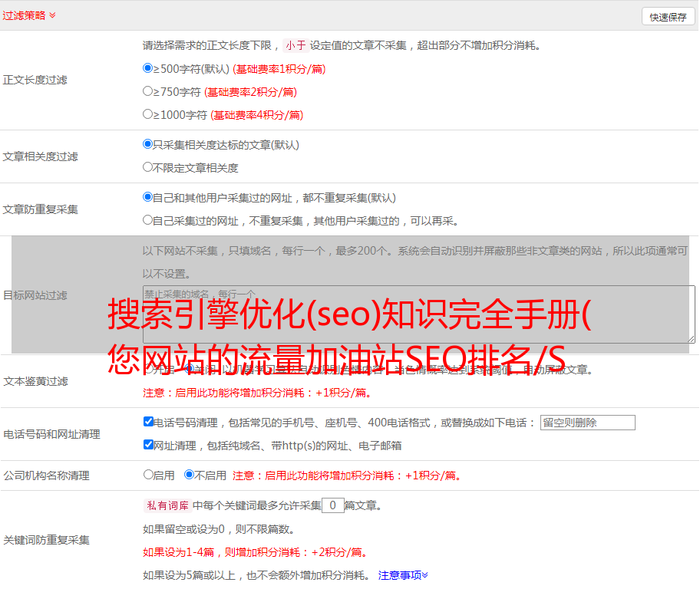Toggle the 电话号码清理 checkbox
700x589 pixels.
(x=148, y=421)
